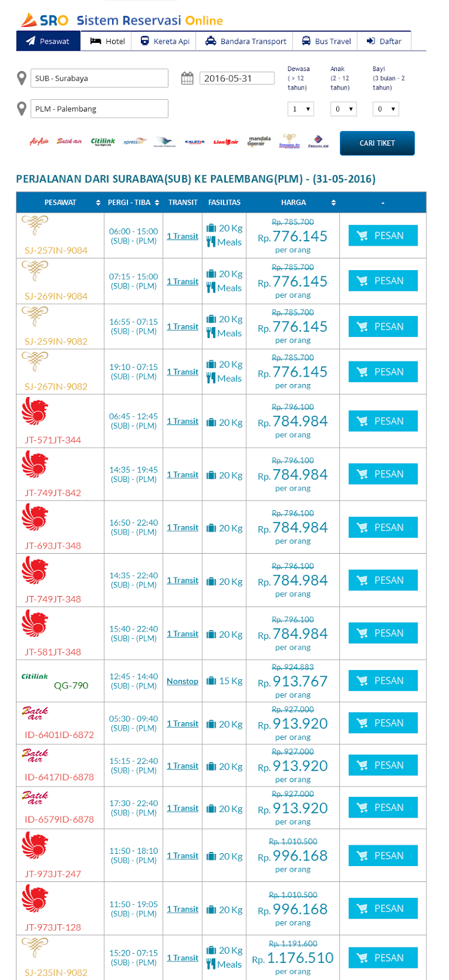Click the AirAsia airline logo
The width and height of the screenshot is (449, 980).
(39, 142)
